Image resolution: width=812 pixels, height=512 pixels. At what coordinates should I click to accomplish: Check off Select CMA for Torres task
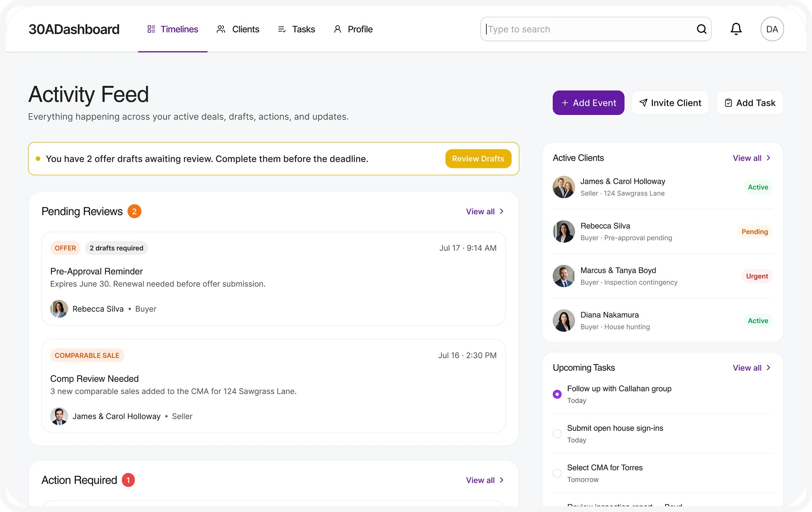click(557, 474)
